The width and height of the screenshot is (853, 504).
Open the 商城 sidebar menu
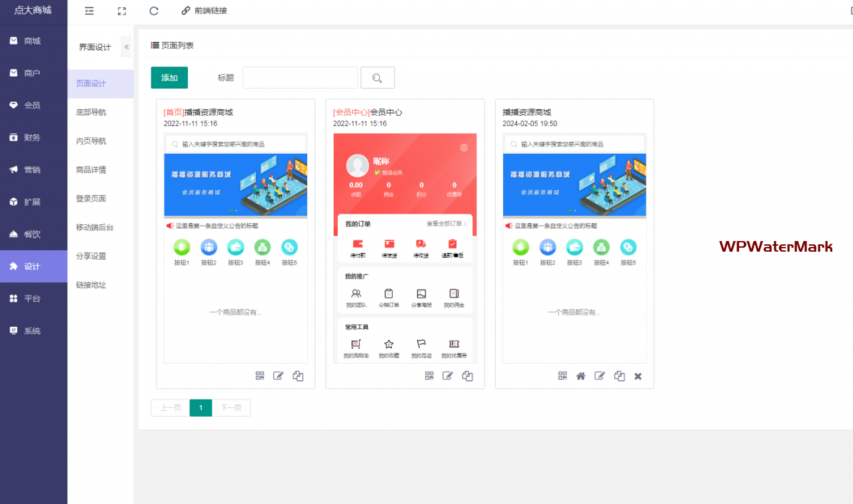pyautogui.click(x=32, y=41)
